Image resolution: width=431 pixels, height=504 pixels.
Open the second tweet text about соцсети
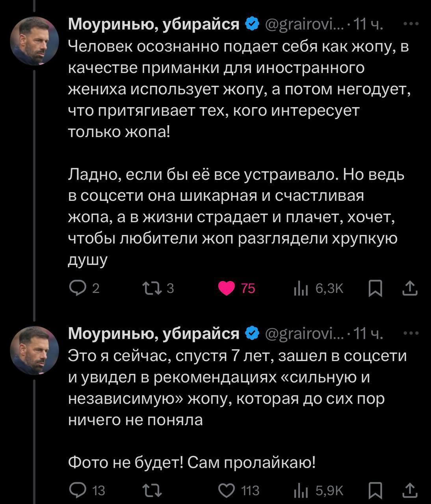(236, 388)
